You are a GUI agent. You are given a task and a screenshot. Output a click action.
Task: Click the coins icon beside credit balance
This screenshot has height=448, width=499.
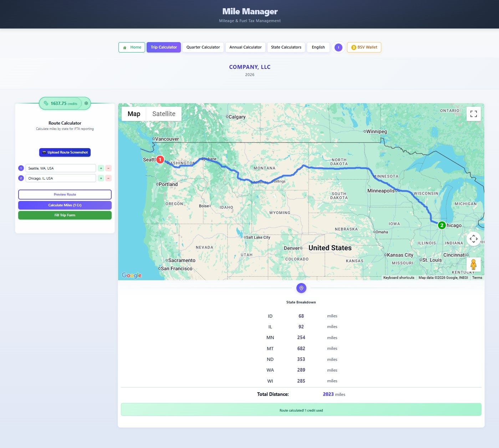[x=46, y=103]
